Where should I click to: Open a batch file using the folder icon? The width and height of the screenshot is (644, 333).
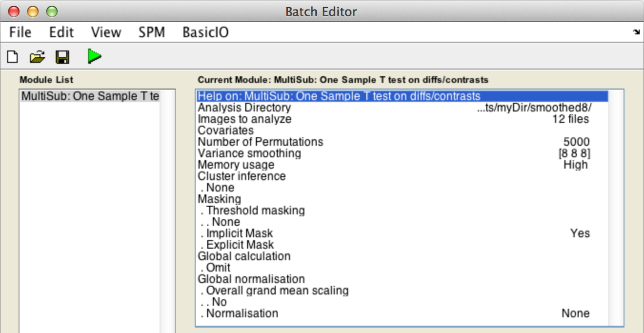click(37, 57)
